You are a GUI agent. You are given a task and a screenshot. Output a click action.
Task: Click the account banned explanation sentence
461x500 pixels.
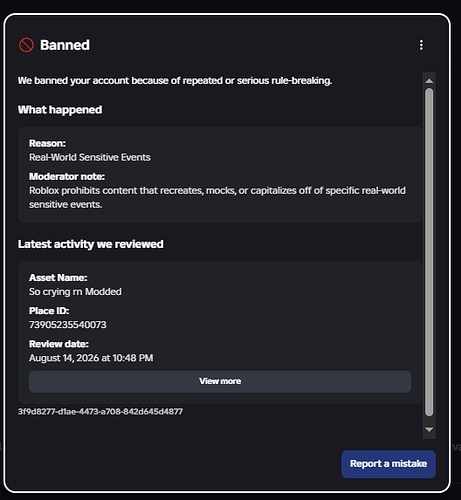pyautogui.click(x=175, y=81)
